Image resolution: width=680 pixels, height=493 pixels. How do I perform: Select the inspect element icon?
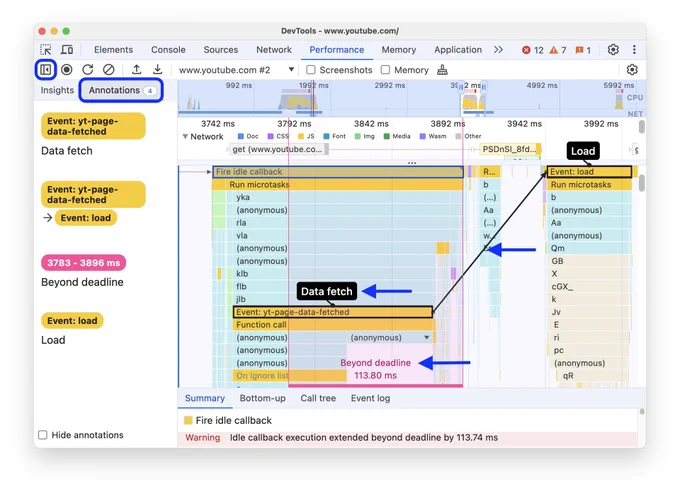tap(46, 50)
